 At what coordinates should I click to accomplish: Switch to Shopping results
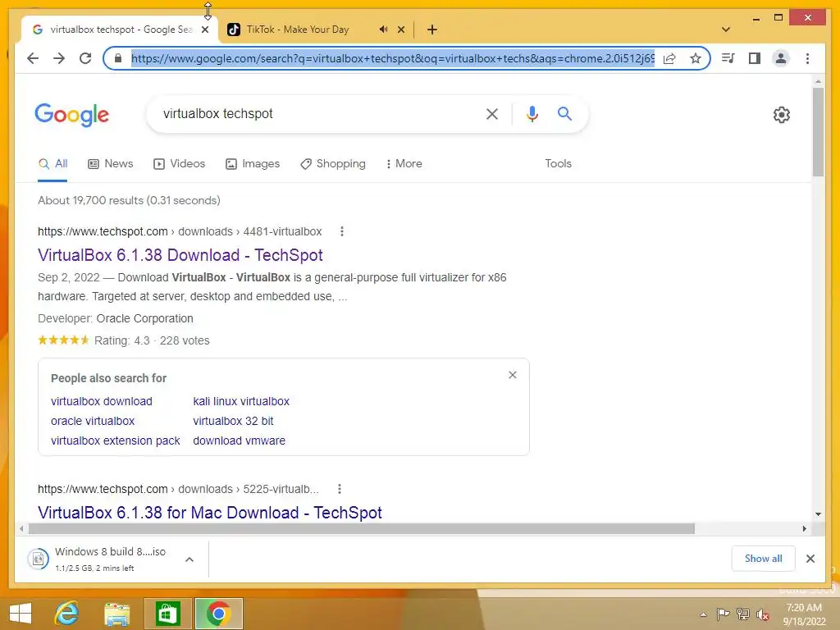pyautogui.click(x=333, y=163)
